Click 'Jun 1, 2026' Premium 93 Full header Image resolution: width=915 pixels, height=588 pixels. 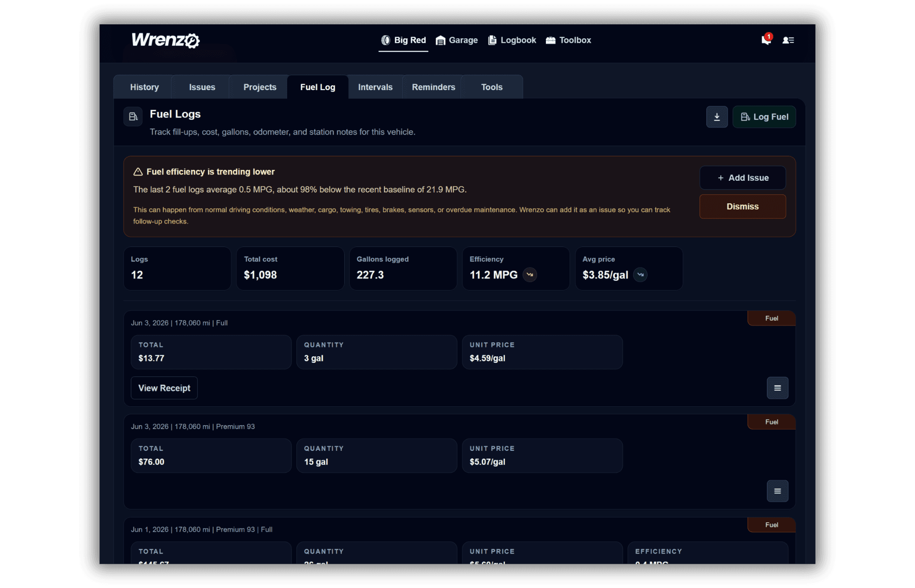[202, 529]
